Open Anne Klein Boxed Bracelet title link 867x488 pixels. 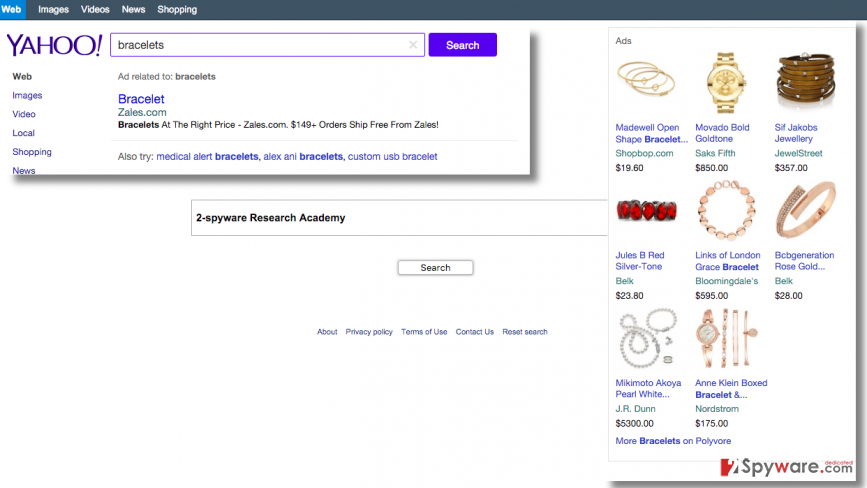coord(731,389)
